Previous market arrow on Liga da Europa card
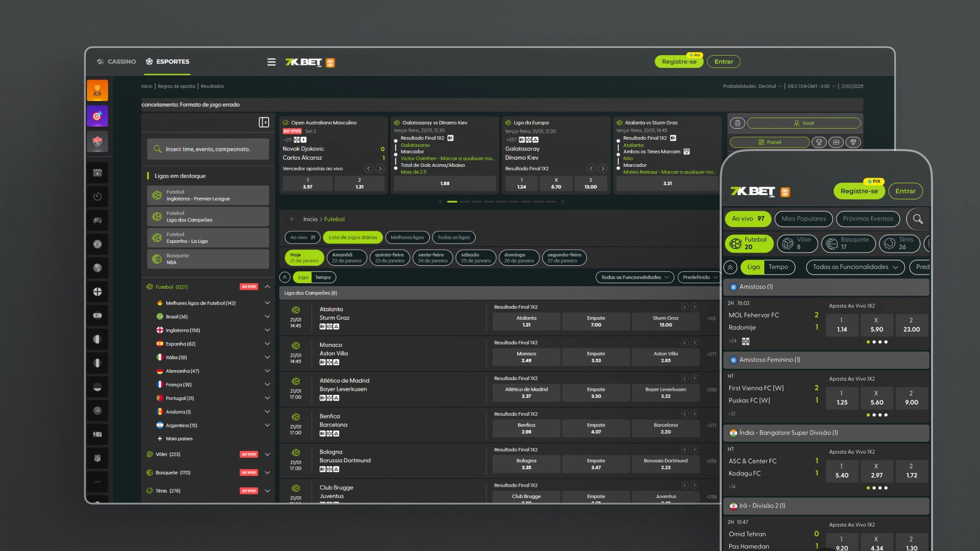Screen dimensions: 980x551 (x=591, y=169)
